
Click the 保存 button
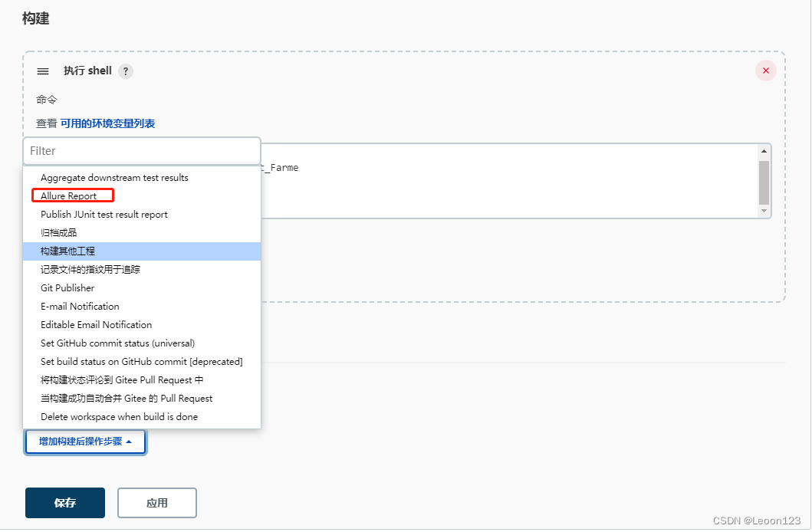point(65,503)
